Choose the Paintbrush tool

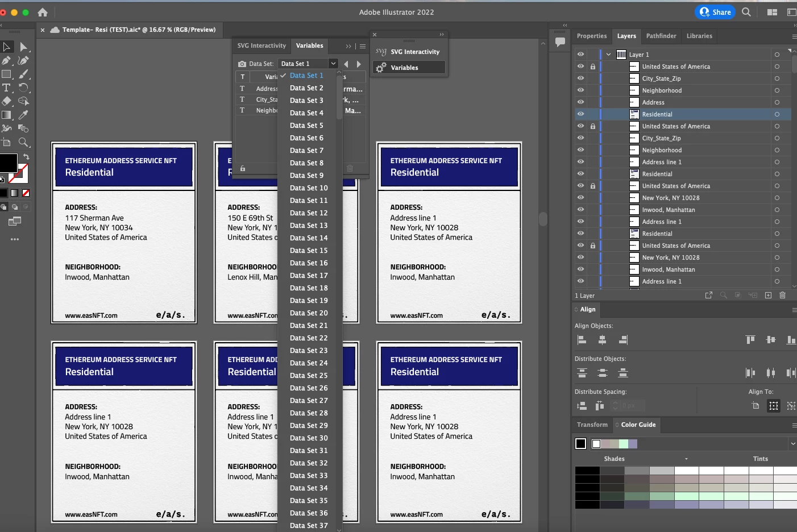[23, 74]
